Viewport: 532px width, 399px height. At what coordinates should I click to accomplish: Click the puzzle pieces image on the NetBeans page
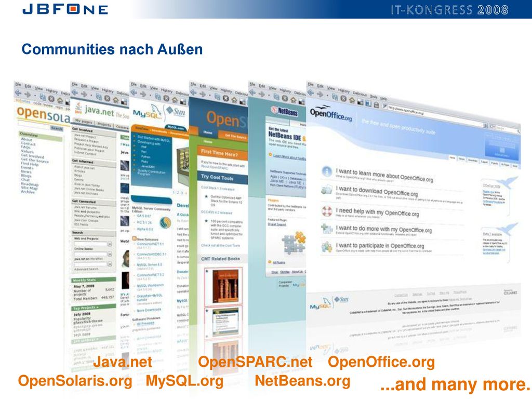(x=294, y=243)
